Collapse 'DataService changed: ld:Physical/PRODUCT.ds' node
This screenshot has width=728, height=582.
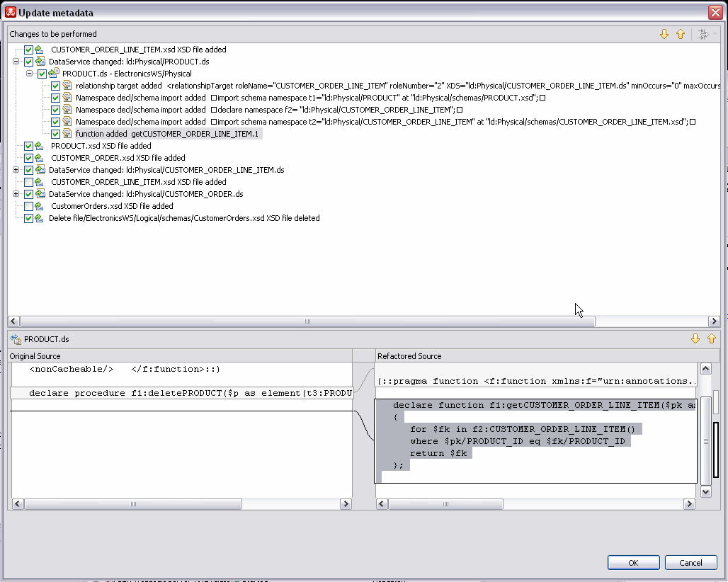click(x=16, y=62)
